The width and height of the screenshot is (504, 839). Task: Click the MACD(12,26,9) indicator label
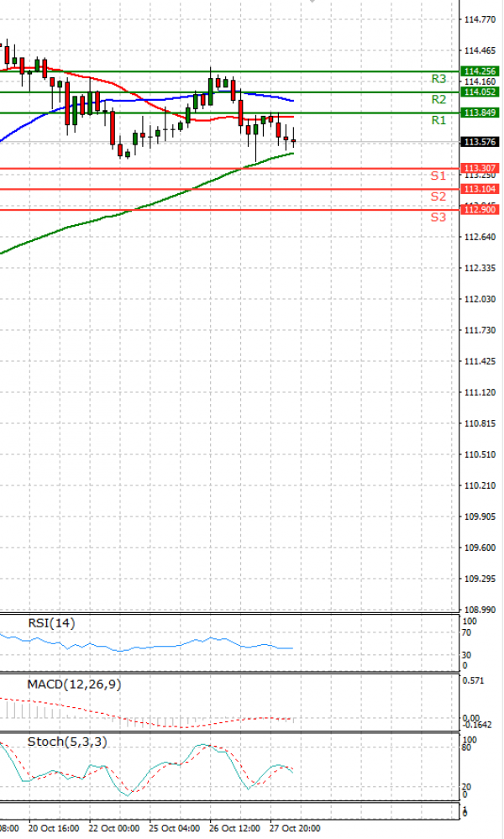75,684
